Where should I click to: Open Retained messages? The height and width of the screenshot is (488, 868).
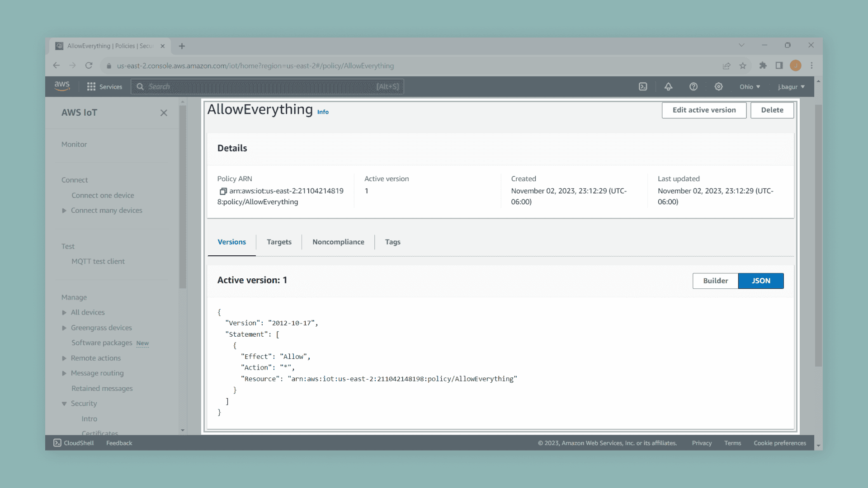click(x=102, y=389)
